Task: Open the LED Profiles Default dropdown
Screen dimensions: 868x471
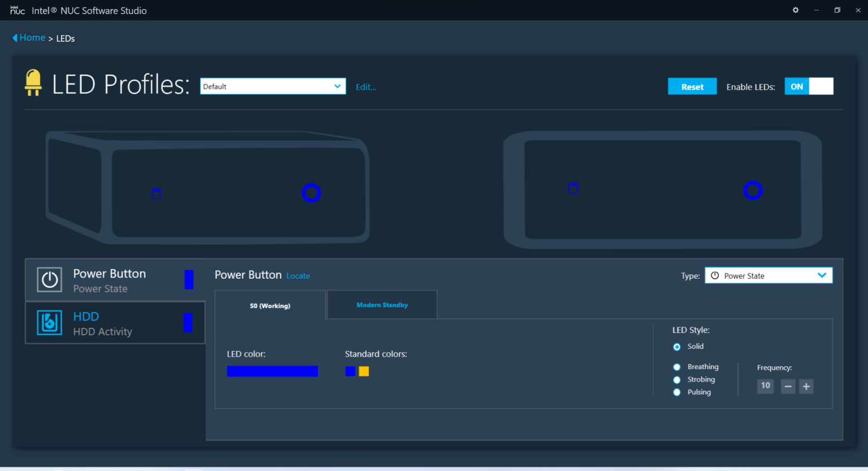Action: 273,87
